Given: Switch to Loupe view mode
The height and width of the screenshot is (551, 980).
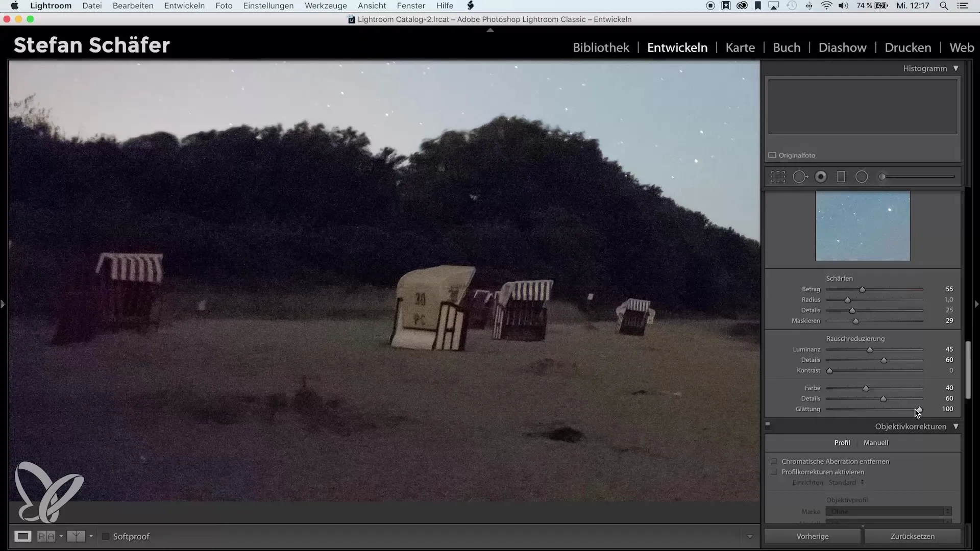Looking at the screenshot, I should (x=22, y=536).
